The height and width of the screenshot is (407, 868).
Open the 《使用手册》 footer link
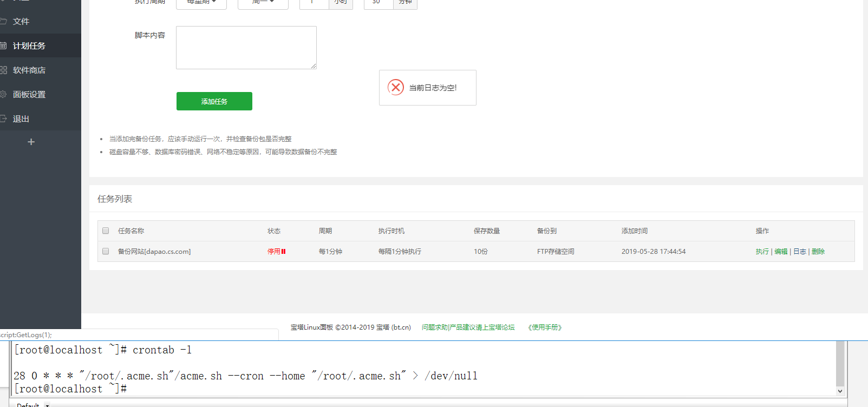[x=545, y=327]
